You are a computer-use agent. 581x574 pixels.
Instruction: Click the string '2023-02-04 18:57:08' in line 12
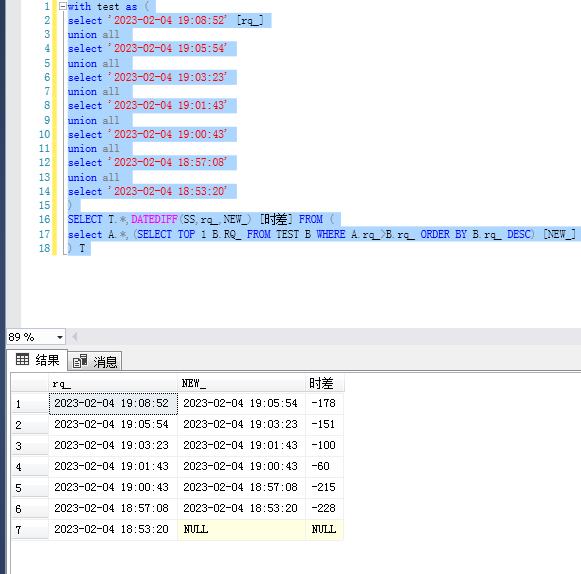point(167,163)
